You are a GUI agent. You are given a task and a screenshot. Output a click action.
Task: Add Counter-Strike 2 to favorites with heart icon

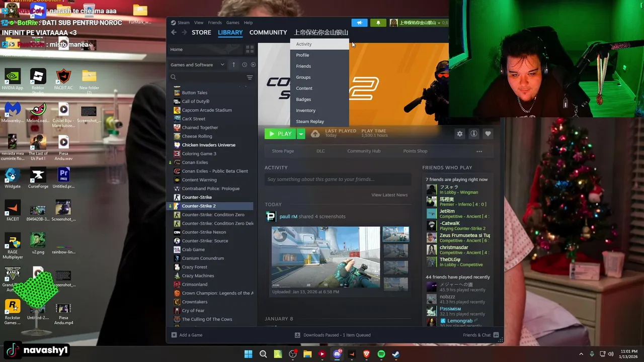click(488, 134)
